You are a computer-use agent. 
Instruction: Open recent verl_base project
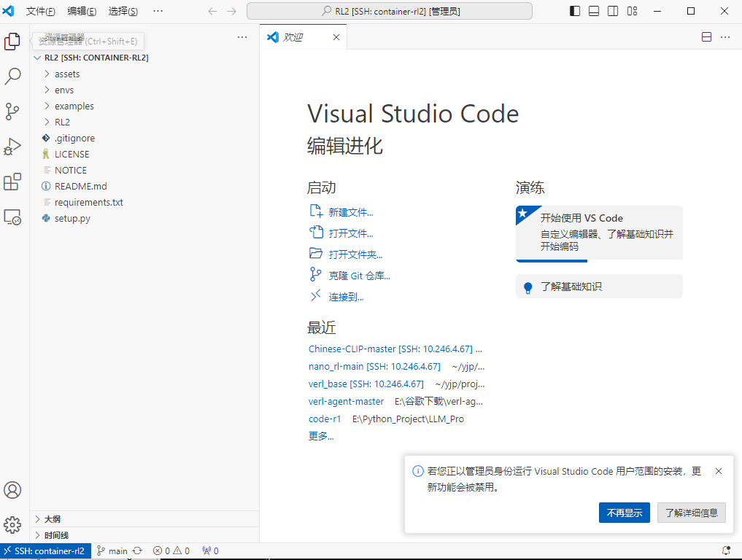tap(366, 384)
